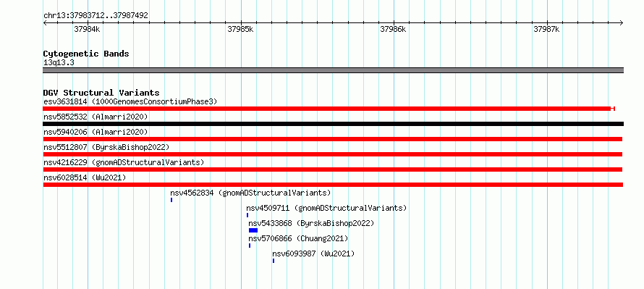The width and height of the screenshot is (644, 289).
Task: Open the nsv5433868 (ByrskaBishop2022) label
Action: click(x=311, y=223)
